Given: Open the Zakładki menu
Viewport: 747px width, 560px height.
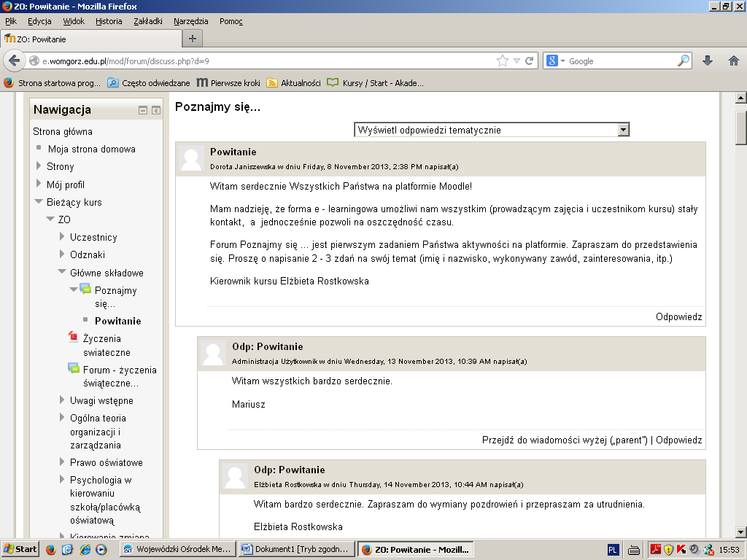Looking at the screenshot, I should pos(147,21).
